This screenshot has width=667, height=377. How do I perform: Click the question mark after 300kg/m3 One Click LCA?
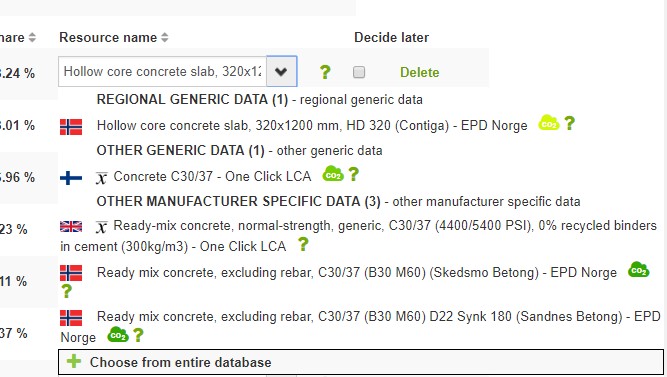click(x=303, y=244)
